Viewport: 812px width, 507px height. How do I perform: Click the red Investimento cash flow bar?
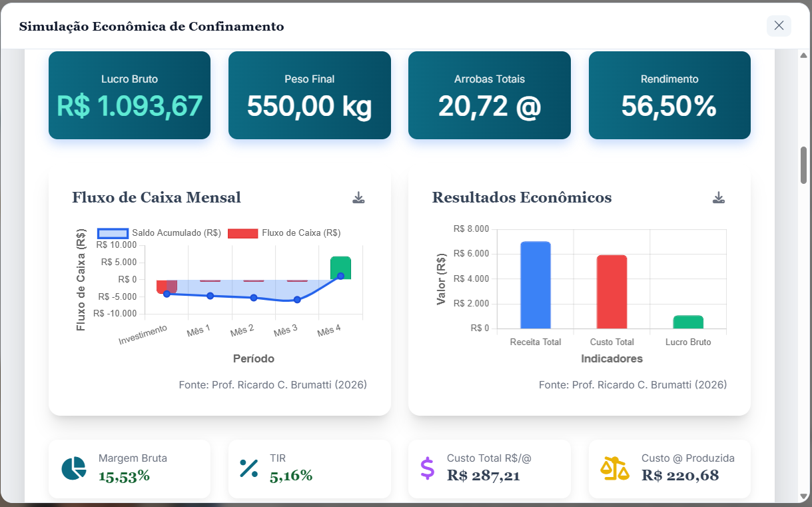click(167, 286)
